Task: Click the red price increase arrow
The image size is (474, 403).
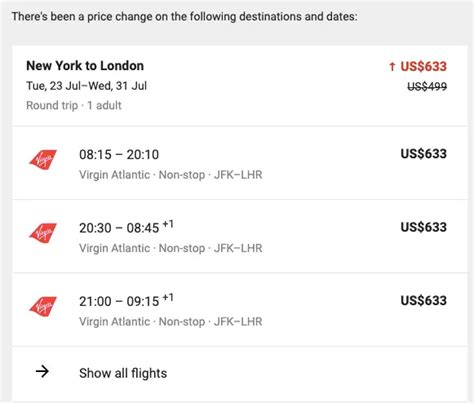Action: coord(392,67)
